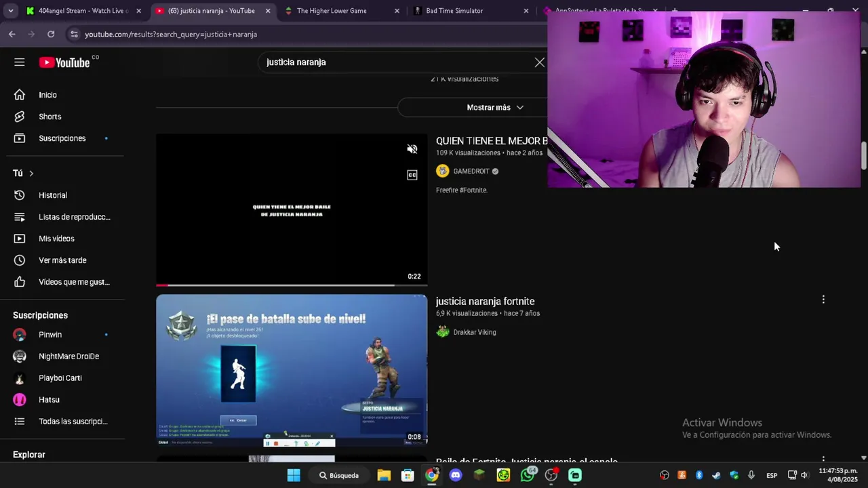Viewport: 868px width, 488px height.
Task: Unmute the previewing video thumbnail
Action: coord(412,149)
